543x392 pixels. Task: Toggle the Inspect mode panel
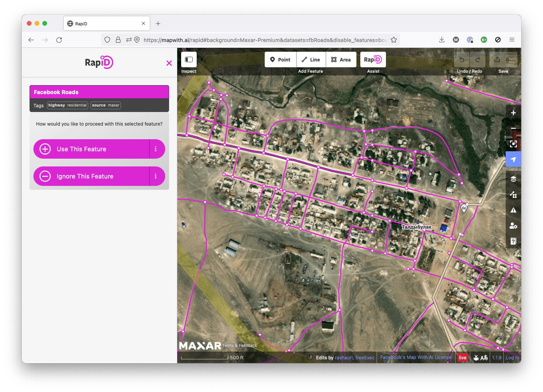189,59
